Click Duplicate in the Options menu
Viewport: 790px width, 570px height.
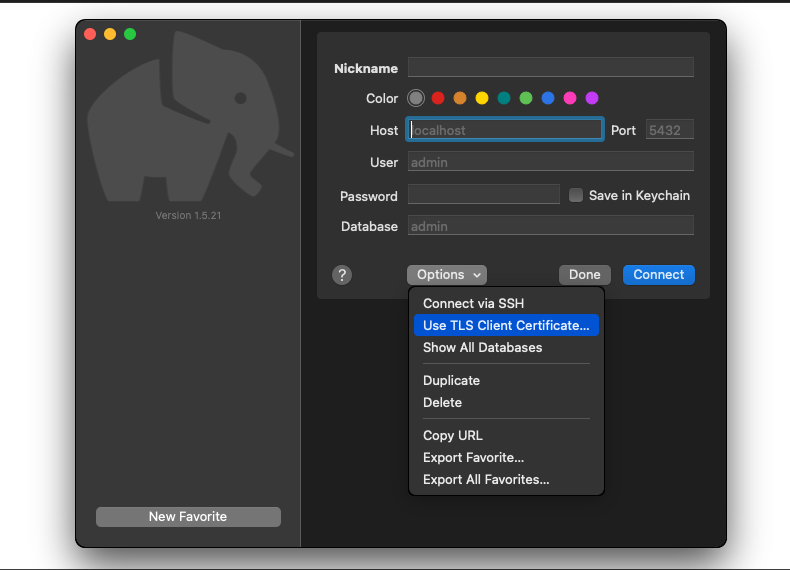click(451, 380)
